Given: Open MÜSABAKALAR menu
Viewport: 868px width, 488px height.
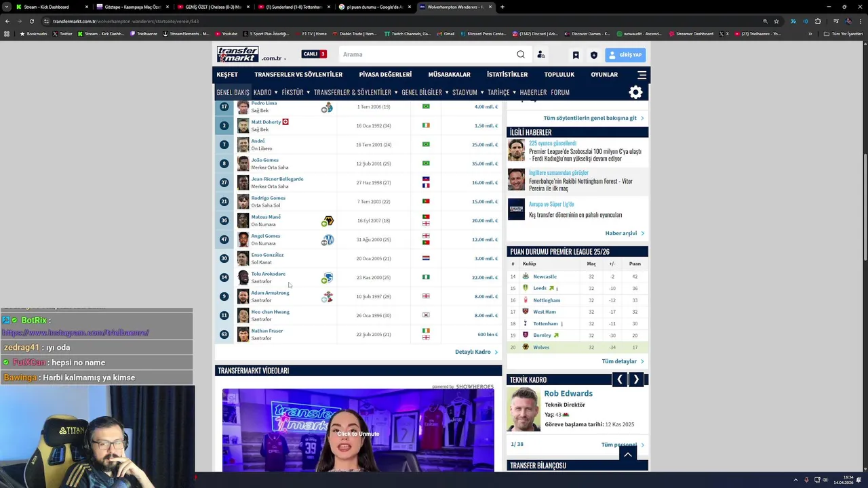Looking at the screenshot, I should 449,75.
